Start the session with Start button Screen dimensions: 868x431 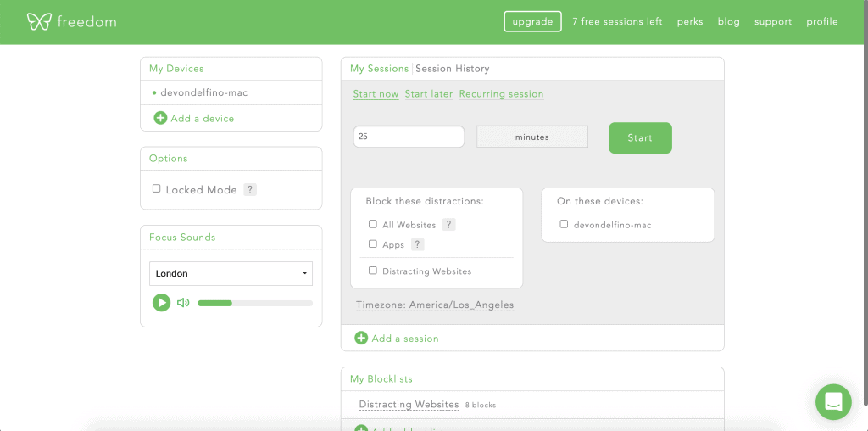click(640, 138)
